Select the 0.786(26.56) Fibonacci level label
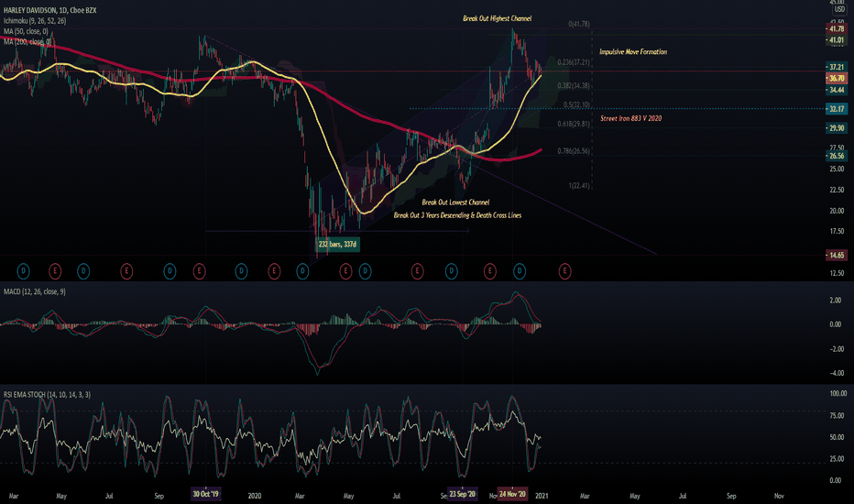This screenshot has width=854, height=504. [574, 151]
